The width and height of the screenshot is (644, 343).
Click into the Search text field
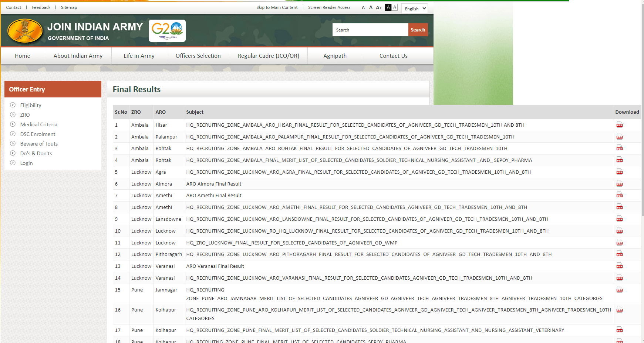(370, 30)
